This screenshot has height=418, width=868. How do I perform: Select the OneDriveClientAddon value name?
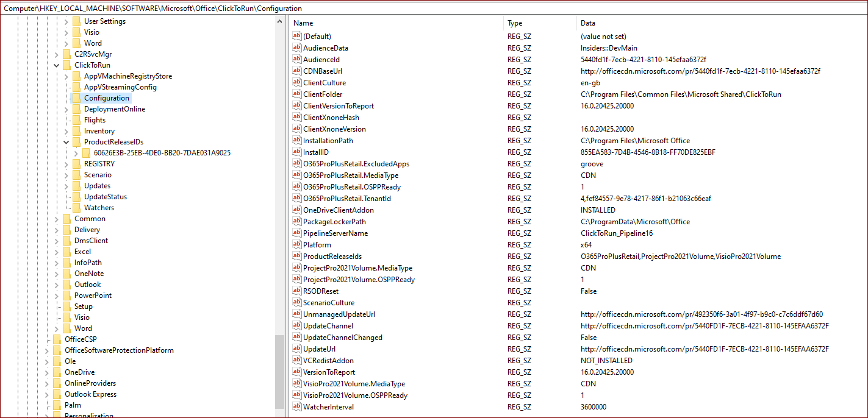[339, 210]
